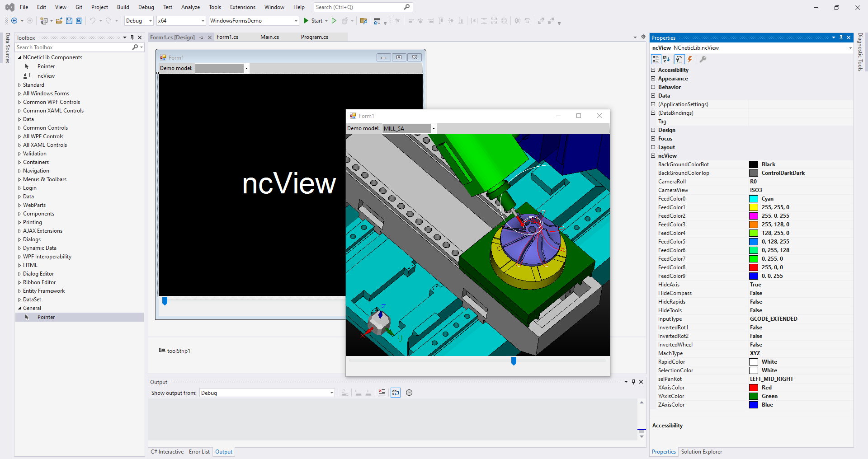Click the Search Toolbox input field

pos(73,47)
